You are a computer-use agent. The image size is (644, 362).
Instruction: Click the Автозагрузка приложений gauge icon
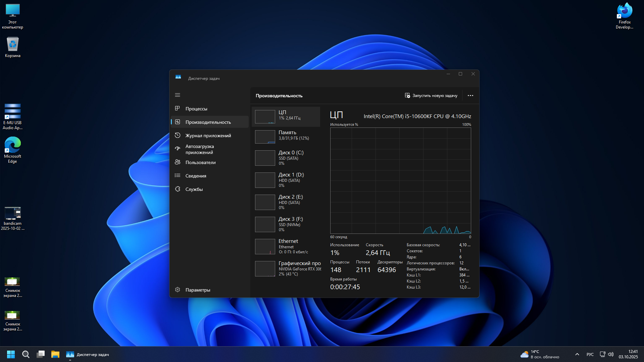tap(178, 149)
